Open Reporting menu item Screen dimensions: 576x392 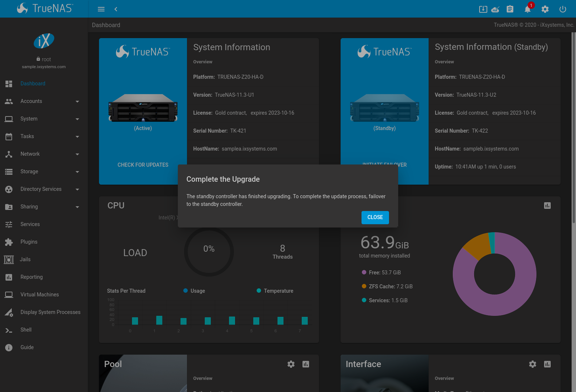(x=44, y=277)
